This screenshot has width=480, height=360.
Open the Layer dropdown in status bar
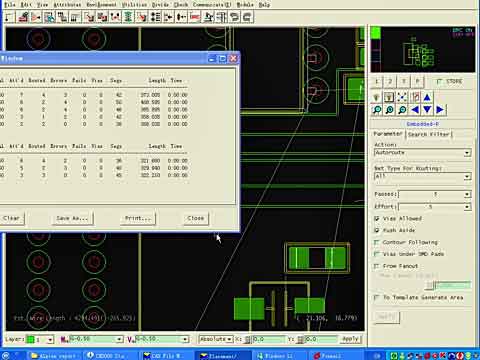point(50,340)
